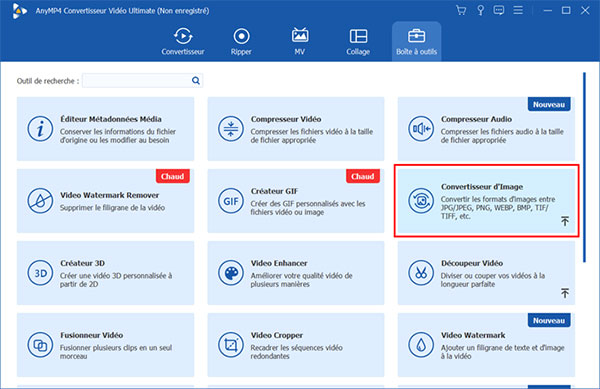
Task: Click the vertical scrollbar thumb
Action: click(x=584, y=167)
